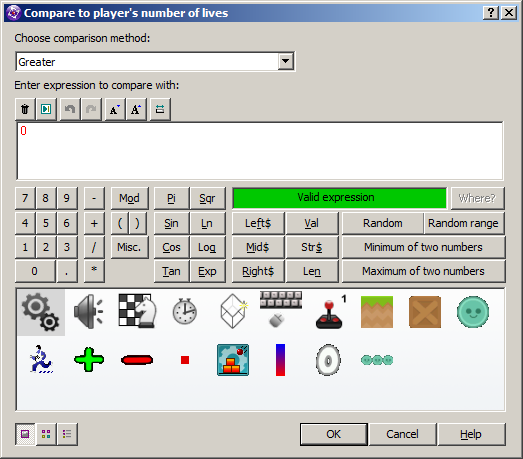Open the Misc. functions menu
This screenshot has height=459, width=523.
[129, 247]
